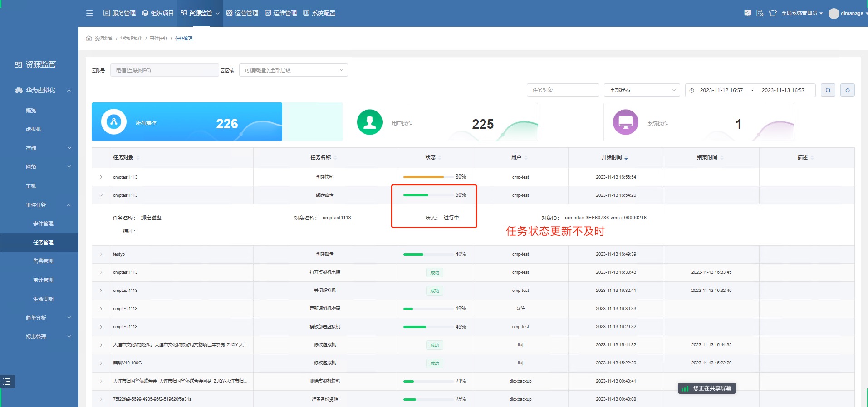Open the 运营管理 top menu
Screen dimensions: 868x407
[x=242, y=13]
